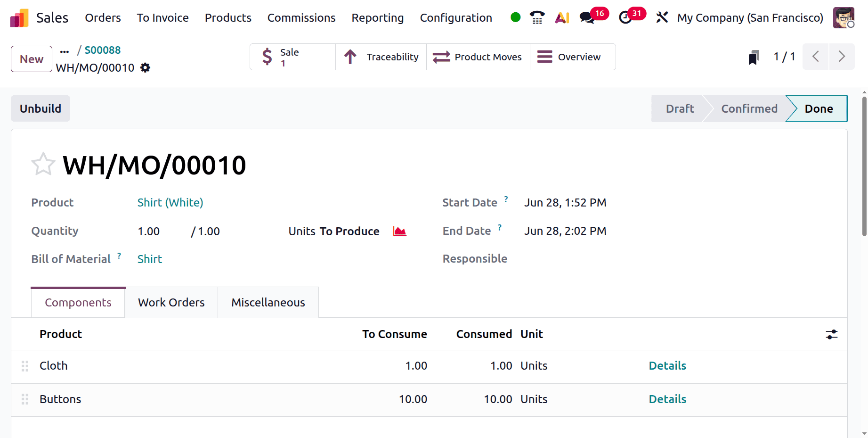Open the Shirt bill of material link
This screenshot has height=438, width=868.
tap(150, 259)
